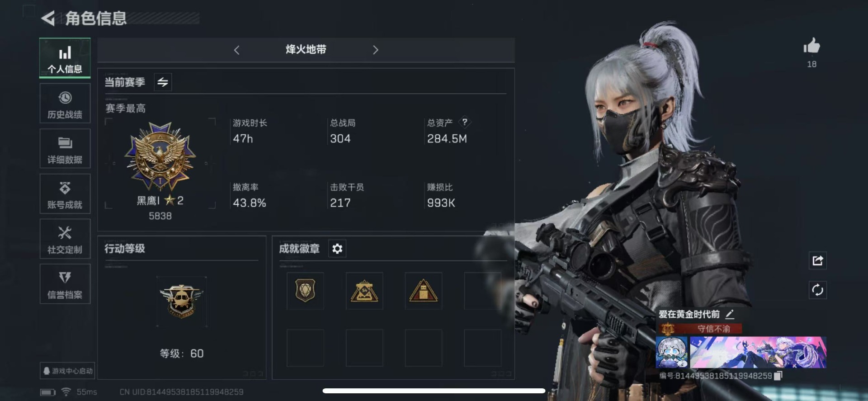Edit nickname 爱在黄金时代前 with the pencil icon
This screenshot has height=401, width=868.
tap(730, 314)
